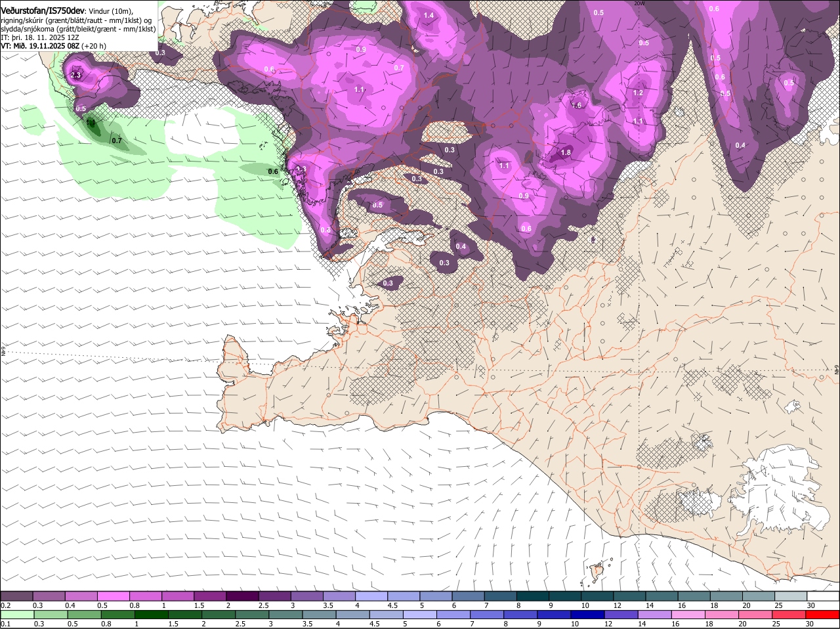Select bottom-row light green swatch between 0.1 and 0.3
Image resolution: width=840 pixels, height=629 pixels.
(18, 615)
